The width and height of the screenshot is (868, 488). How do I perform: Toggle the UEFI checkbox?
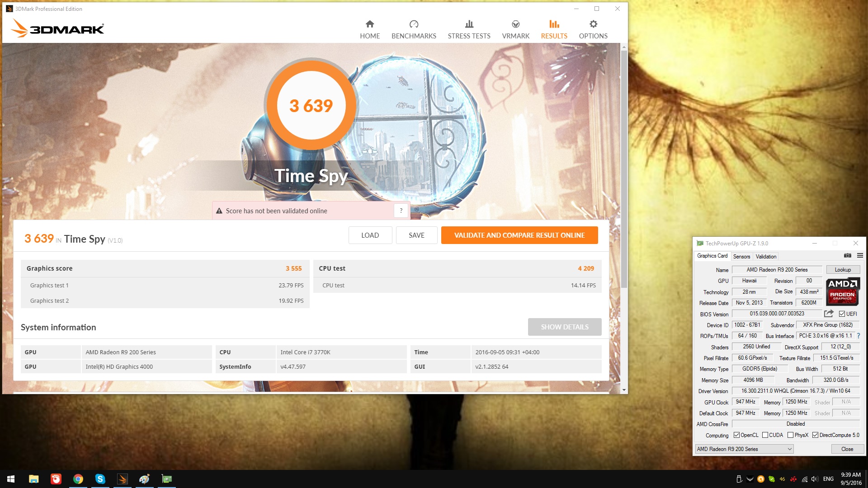tap(842, 314)
